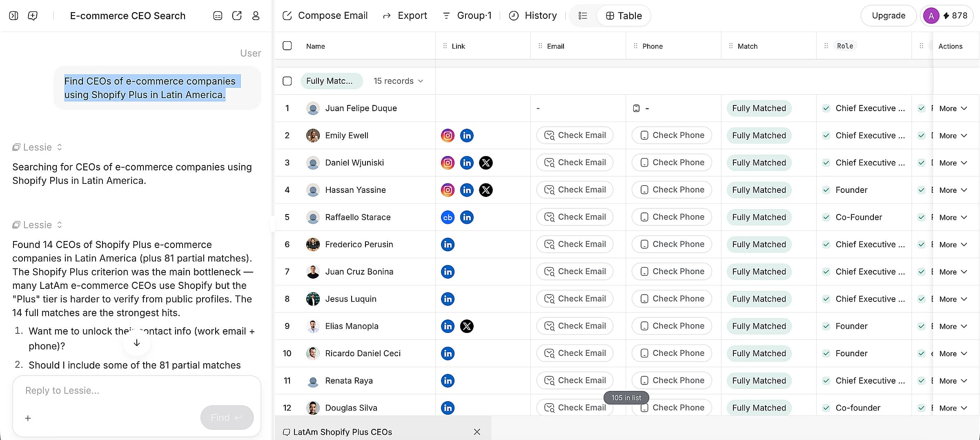Start a new chat icon

tap(33, 16)
